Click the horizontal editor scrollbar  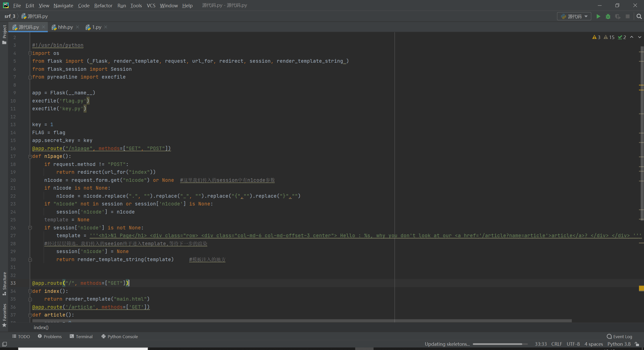click(302, 321)
